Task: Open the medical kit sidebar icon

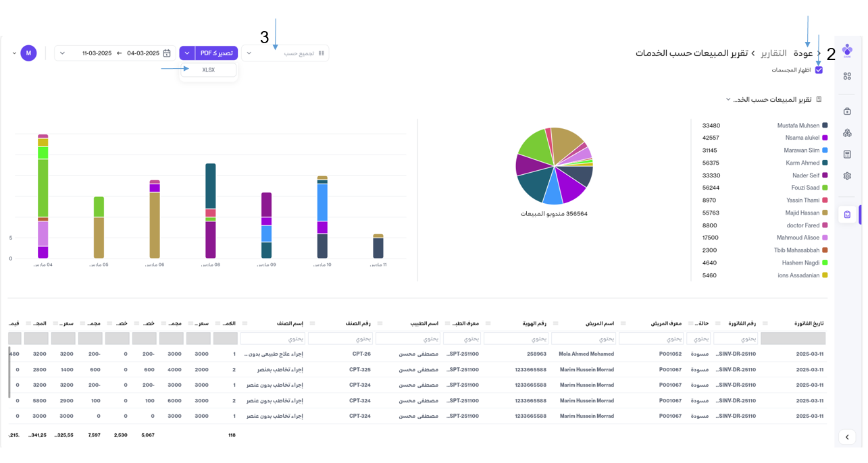Action: (847, 111)
